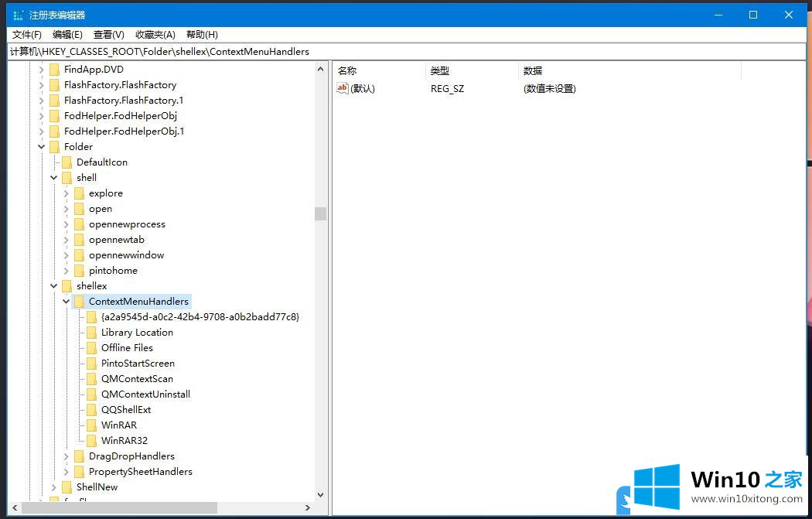Click the QMContextScan folder icon
The height and width of the screenshot is (519, 812).
(x=92, y=379)
